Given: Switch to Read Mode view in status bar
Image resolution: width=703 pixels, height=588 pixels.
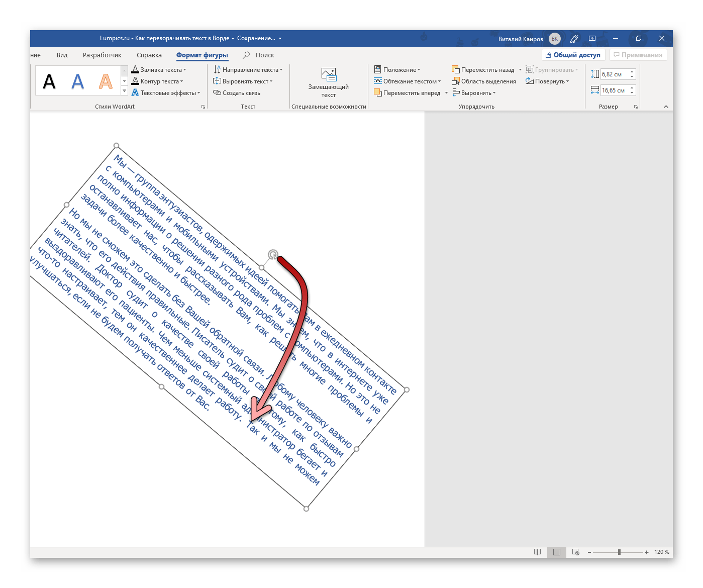Looking at the screenshot, I should pyautogui.click(x=537, y=552).
